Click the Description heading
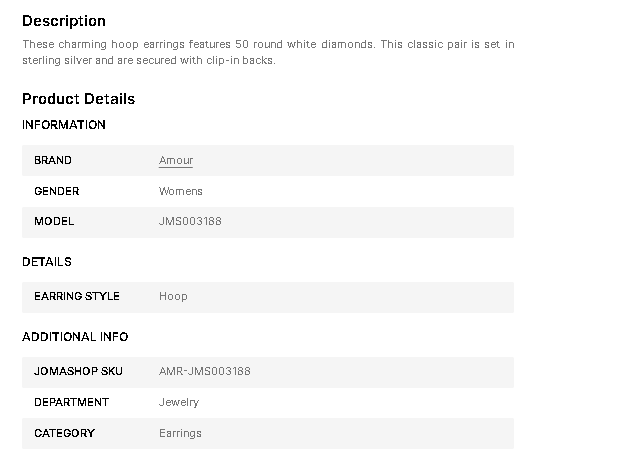The width and height of the screenshot is (625, 454). tap(64, 21)
